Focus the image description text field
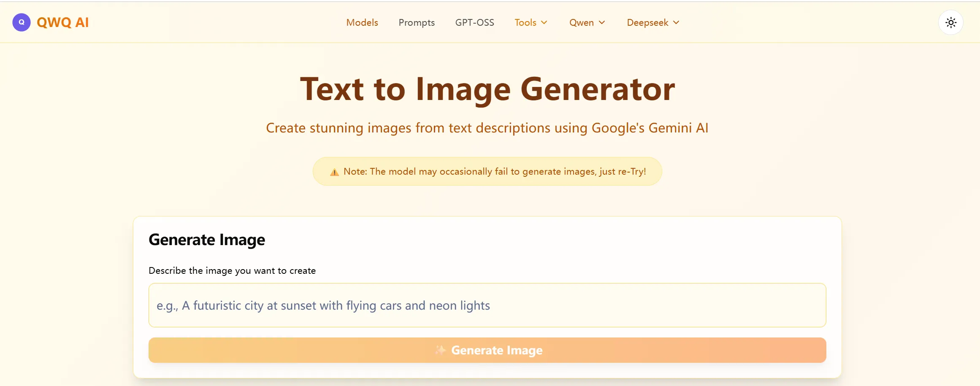 click(x=487, y=305)
